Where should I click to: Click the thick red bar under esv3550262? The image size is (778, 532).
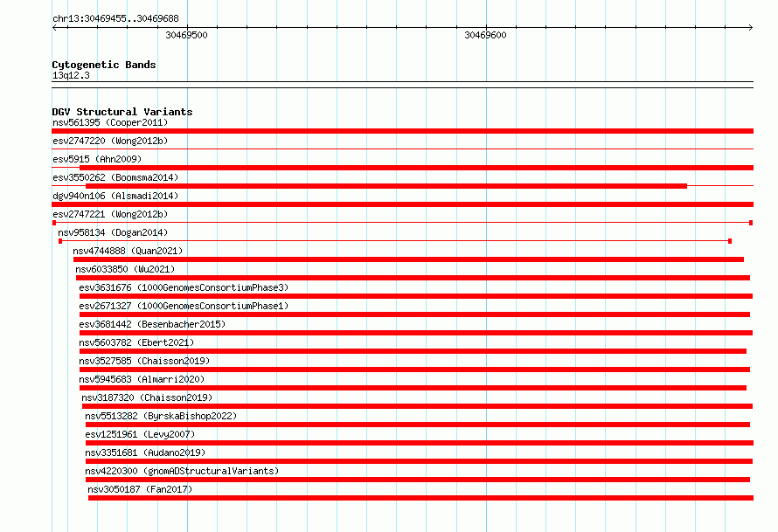point(386,186)
